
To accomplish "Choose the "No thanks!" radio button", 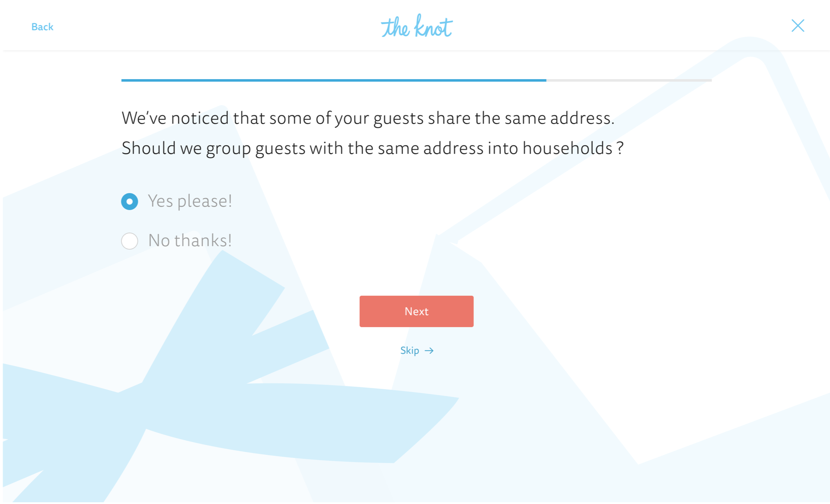I will tap(130, 241).
